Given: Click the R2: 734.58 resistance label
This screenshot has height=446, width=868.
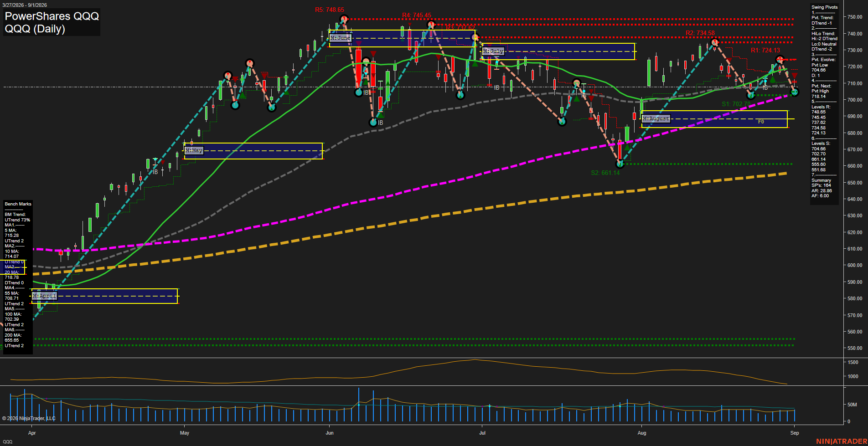Looking at the screenshot, I should [x=700, y=33].
